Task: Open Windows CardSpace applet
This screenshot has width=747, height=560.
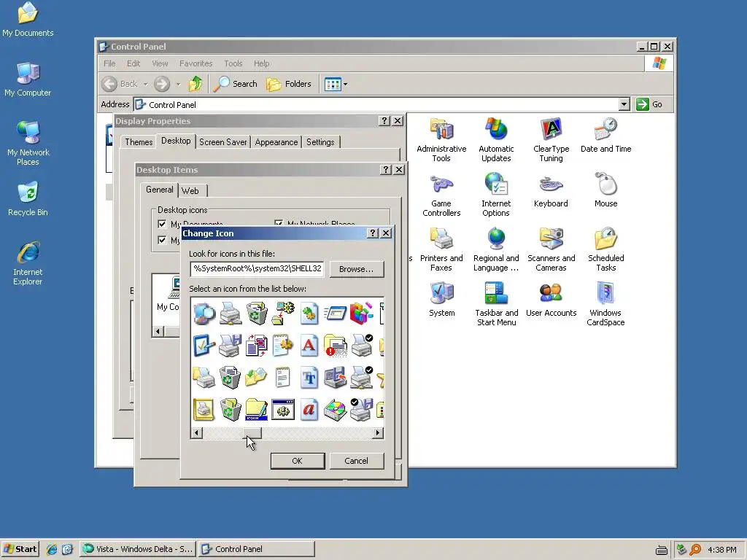Action: click(605, 305)
